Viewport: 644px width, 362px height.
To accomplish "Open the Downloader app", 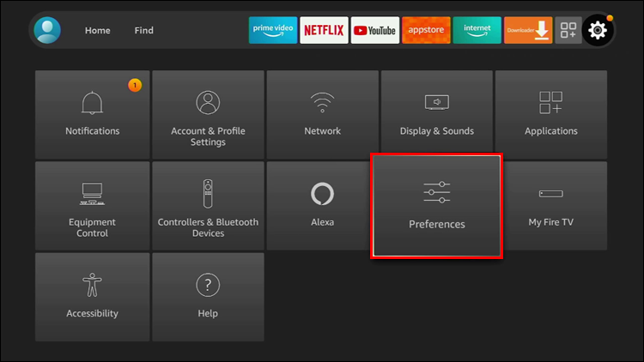I will pos(528,30).
